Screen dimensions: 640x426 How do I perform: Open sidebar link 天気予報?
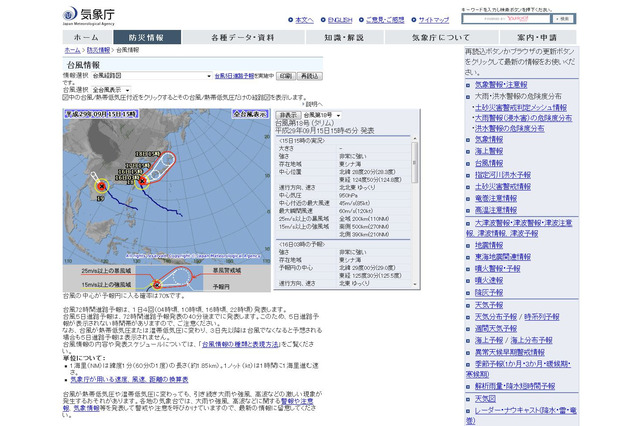click(489, 305)
